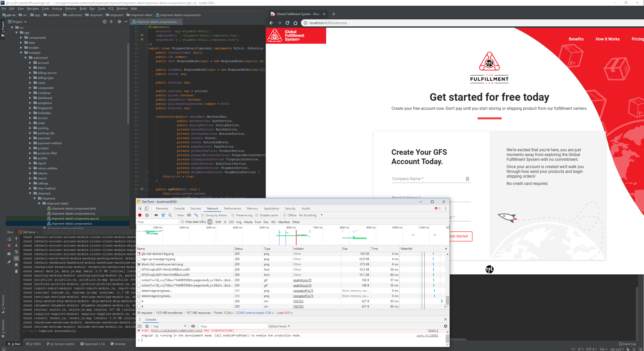
Task: Click the pin tab icon in Run panel
Action: click(9, 262)
